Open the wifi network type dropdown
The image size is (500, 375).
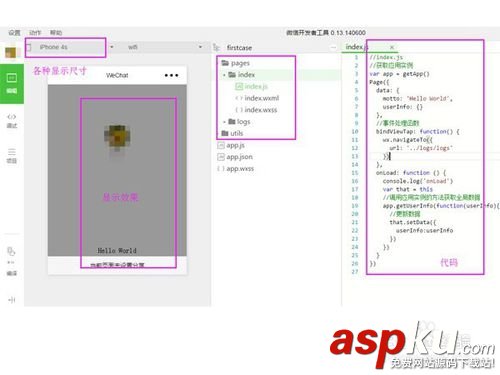[x=165, y=47]
